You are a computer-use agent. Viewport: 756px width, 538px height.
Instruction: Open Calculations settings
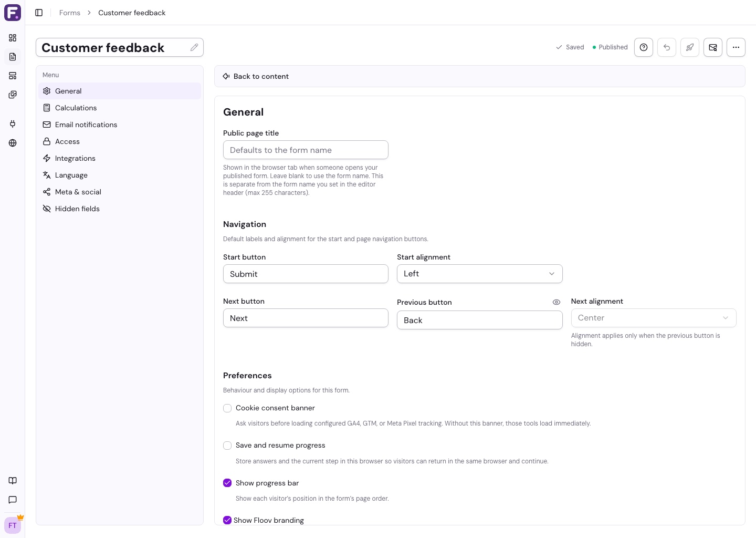tap(120, 108)
